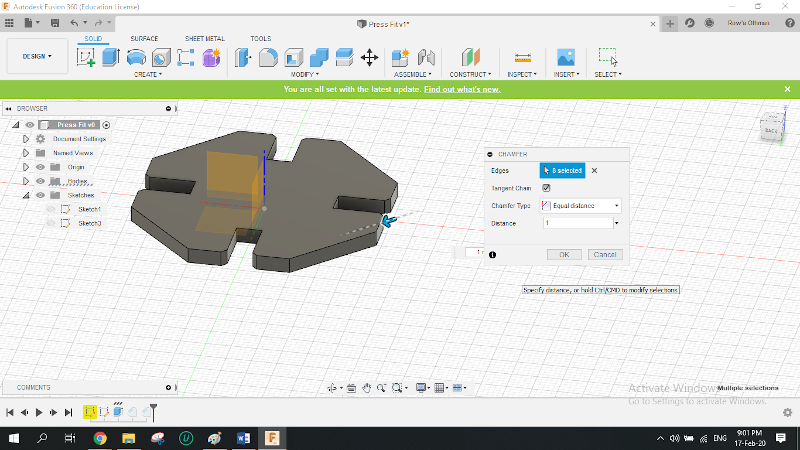Save the document with Save icon
The width and height of the screenshot is (800, 450).
point(55,23)
